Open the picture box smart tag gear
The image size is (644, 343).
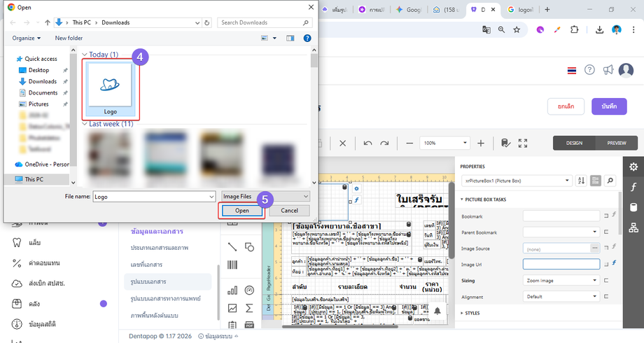pos(356,188)
